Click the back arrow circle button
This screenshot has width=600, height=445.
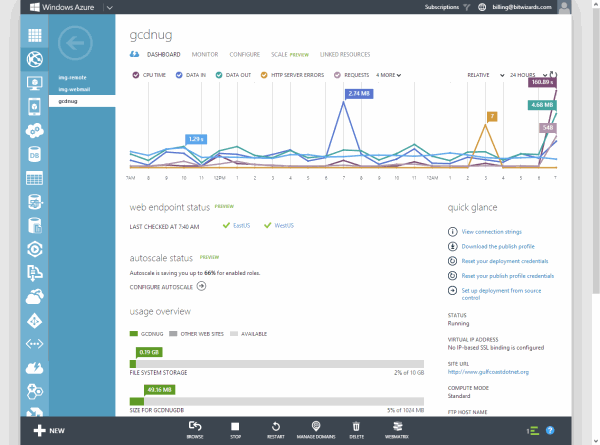[x=75, y=43]
